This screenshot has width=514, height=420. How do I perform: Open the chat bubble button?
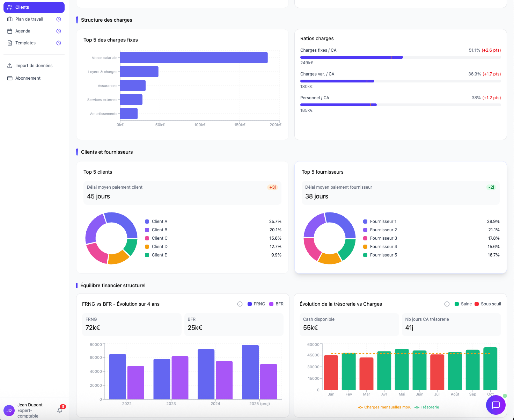click(x=495, y=405)
